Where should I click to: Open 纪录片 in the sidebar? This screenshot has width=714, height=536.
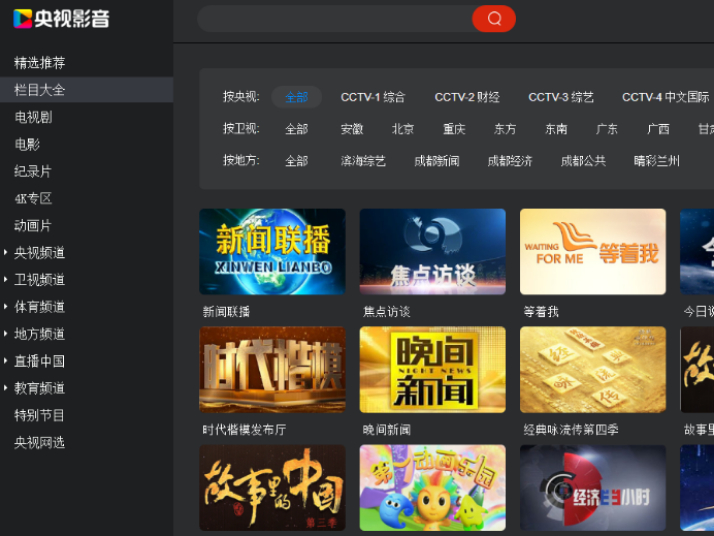pos(33,171)
